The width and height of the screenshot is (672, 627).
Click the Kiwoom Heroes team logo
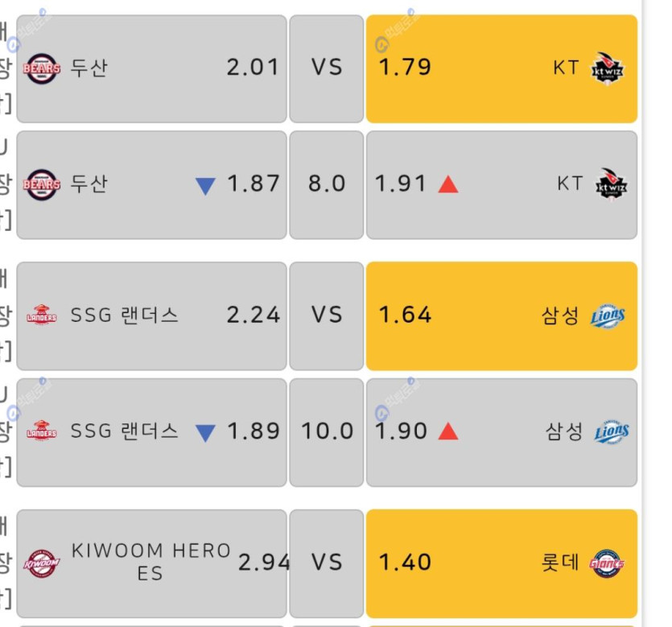tap(42, 563)
